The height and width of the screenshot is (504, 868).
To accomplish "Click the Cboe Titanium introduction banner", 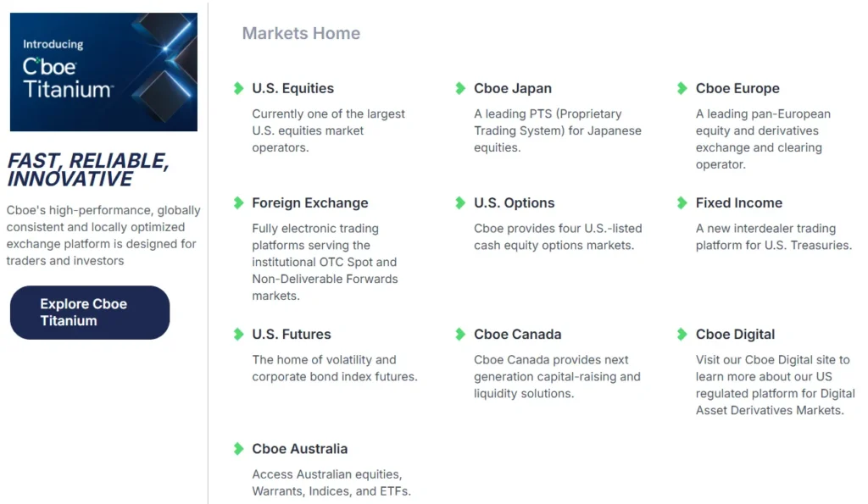I will pos(103,71).
